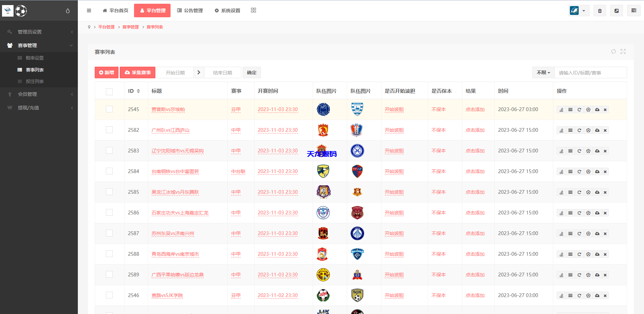Click the fullscreen expand icon on 赛事列表 panel
644x314 pixels.
623,51
